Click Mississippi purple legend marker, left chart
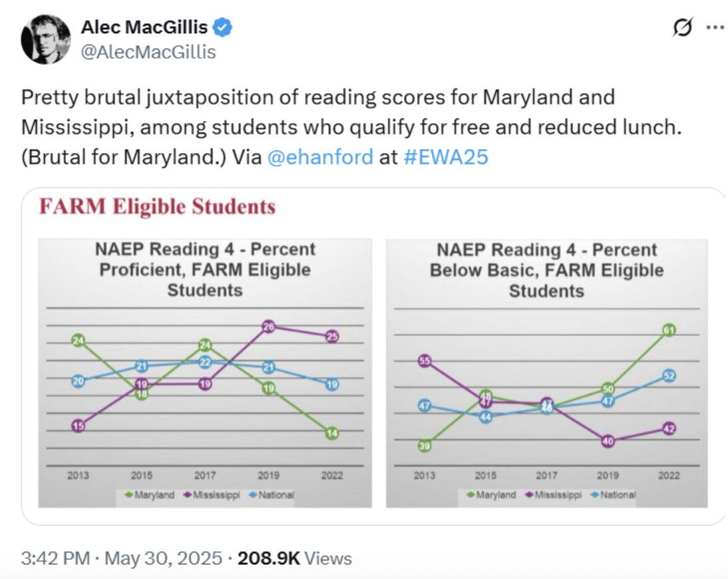This screenshot has width=728, height=579. 188,495
